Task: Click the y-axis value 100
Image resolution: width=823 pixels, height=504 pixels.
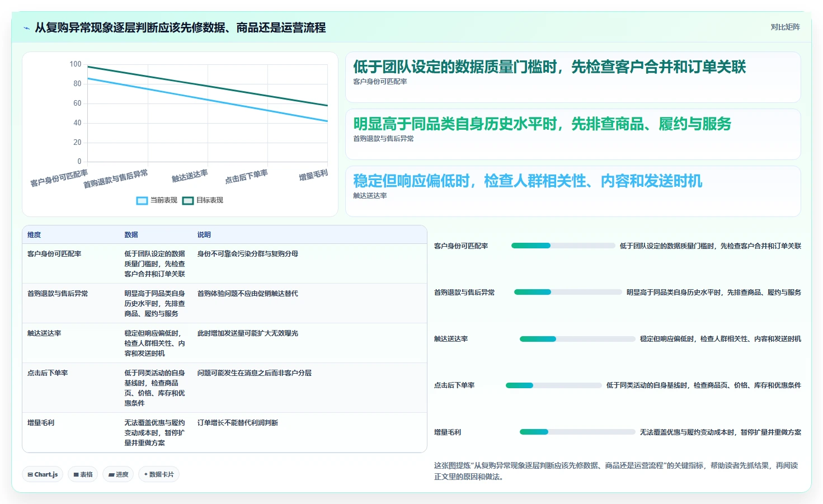Action: click(76, 64)
